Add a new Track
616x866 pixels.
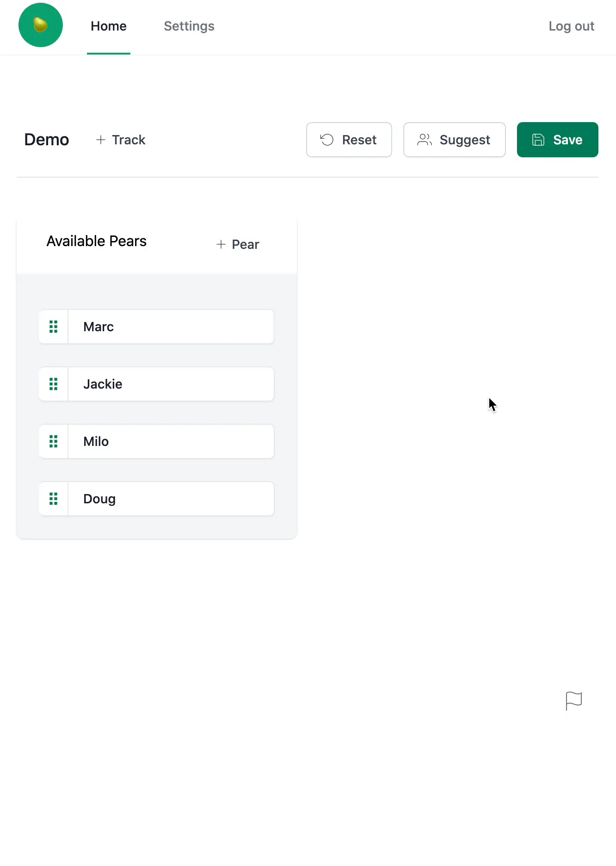click(x=121, y=140)
